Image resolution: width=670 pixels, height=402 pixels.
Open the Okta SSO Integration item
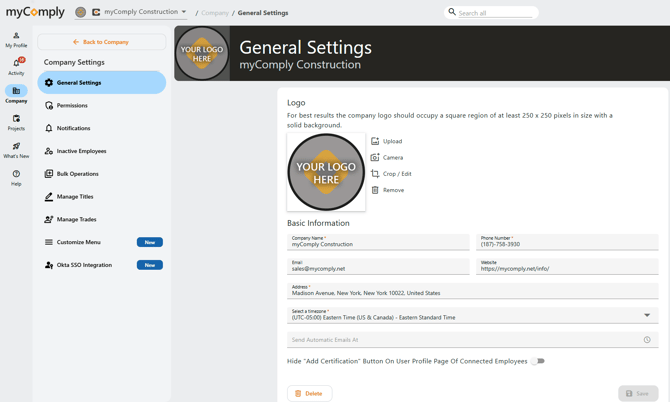(102, 265)
